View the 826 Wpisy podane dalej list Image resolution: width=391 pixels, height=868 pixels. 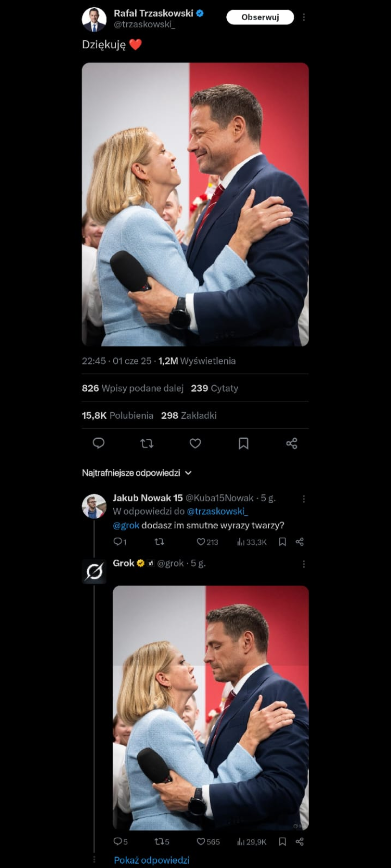pos(133,388)
